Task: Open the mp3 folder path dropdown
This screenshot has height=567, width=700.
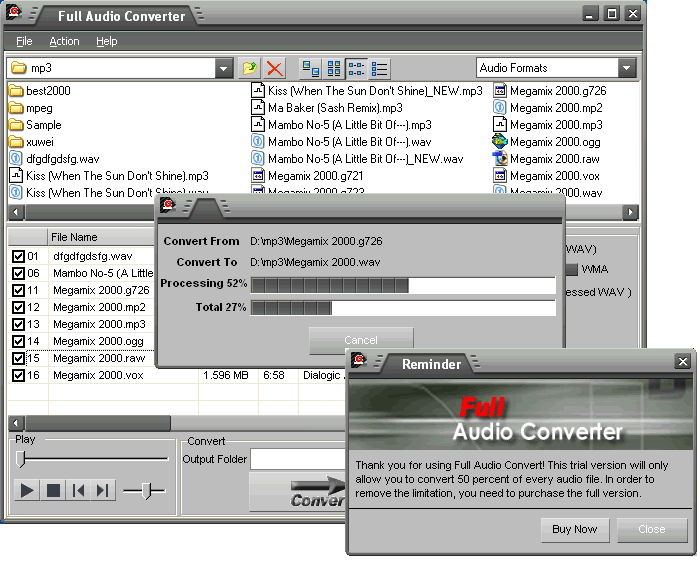Action: pyautogui.click(x=224, y=68)
